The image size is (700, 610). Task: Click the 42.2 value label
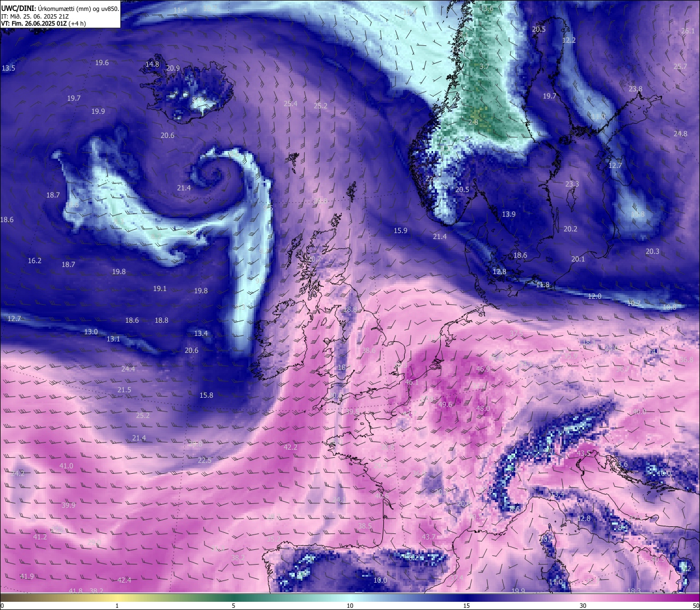pyautogui.click(x=290, y=448)
